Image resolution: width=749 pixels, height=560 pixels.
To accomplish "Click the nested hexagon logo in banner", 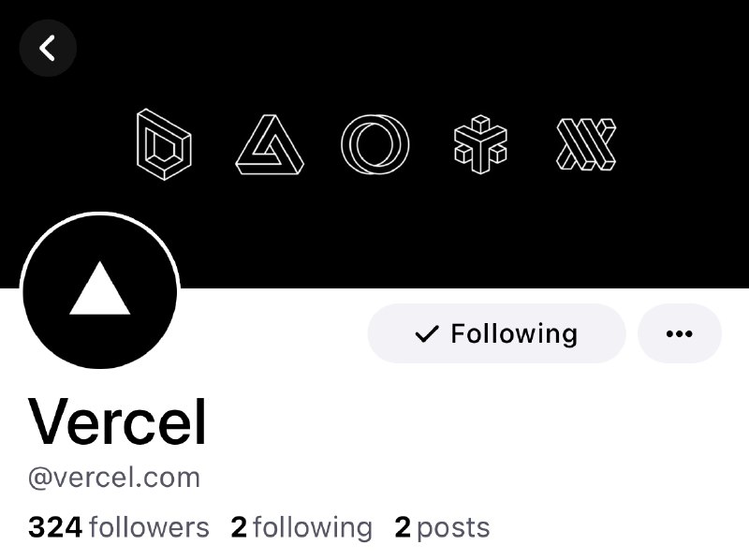I will [x=164, y=144].
